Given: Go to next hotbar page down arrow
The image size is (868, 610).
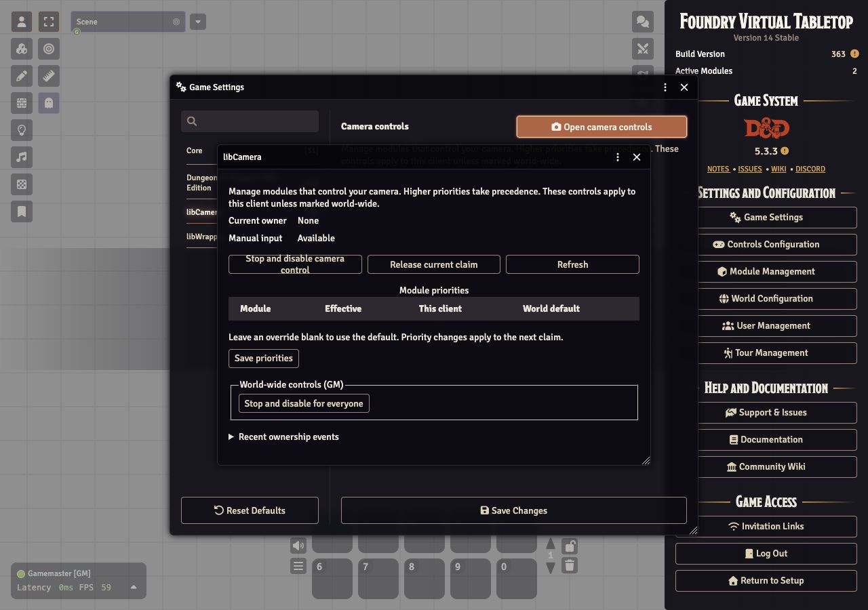Looking at the screenshot, I should 551,567.
